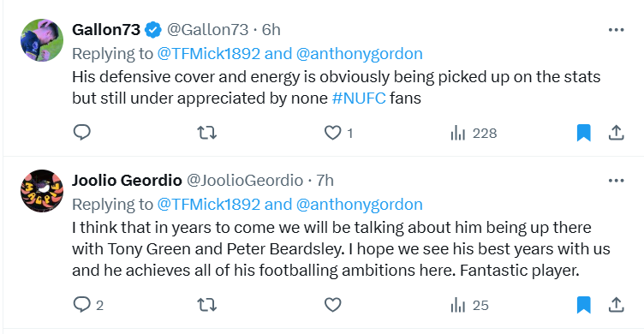Remove bookmark on Joolio Geordio's tweet

coord(584,305)
